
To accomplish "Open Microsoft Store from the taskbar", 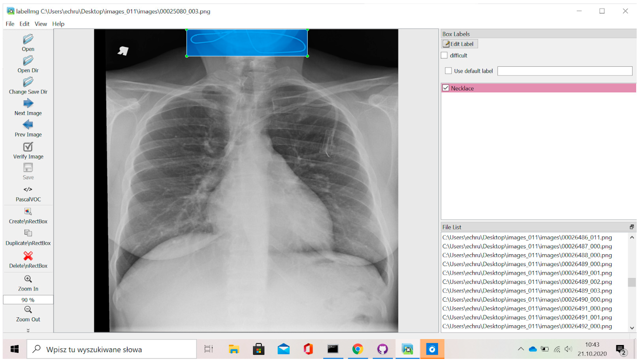I will (x=259, y=349).
